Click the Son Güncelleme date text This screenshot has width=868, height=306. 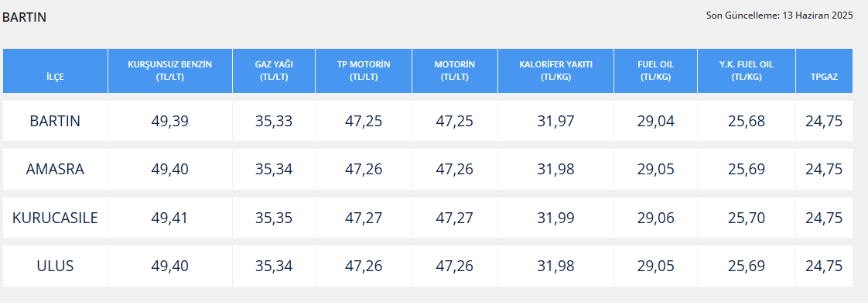click(x=780, y=15)
